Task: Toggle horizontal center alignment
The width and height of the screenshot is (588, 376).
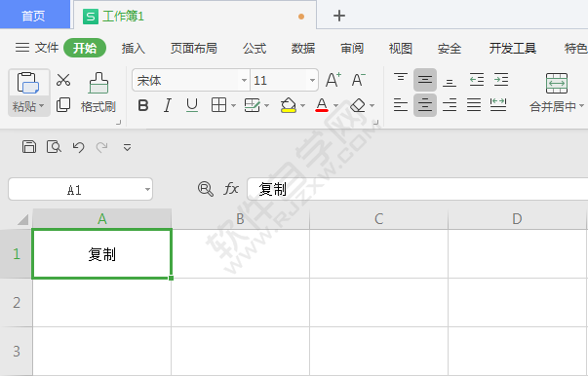Action: coord(425,105)
